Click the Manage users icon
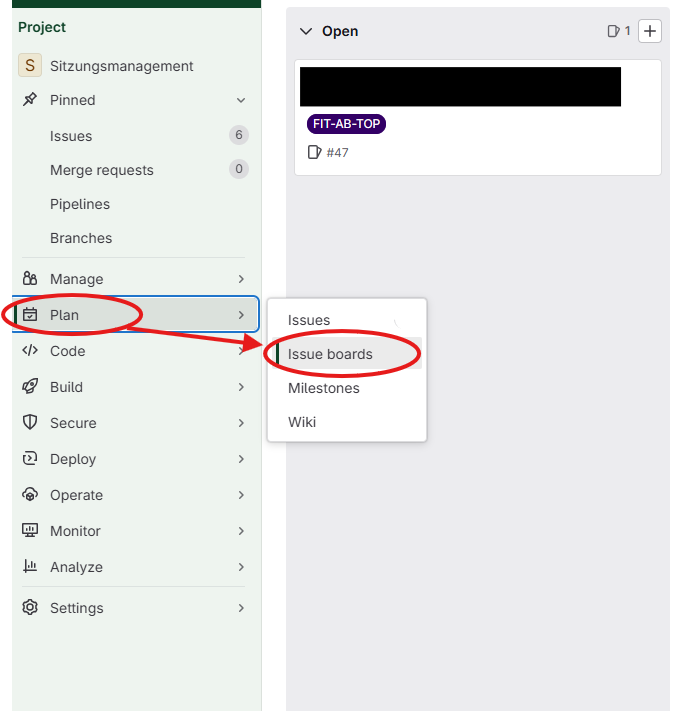The image size is (680, 711). 30,278
